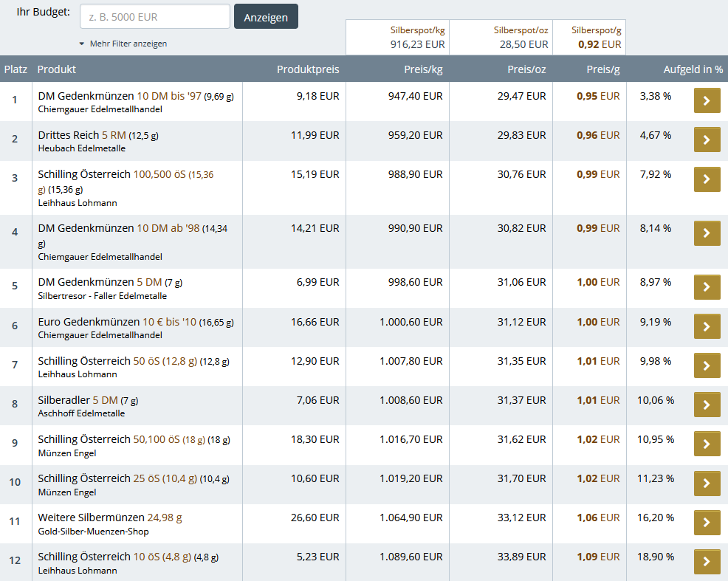Open arrow button for DM Gedenkmünzen 10 DM ab '98
The width and height of the screenshot is (728, 581).
click(707, 233)
